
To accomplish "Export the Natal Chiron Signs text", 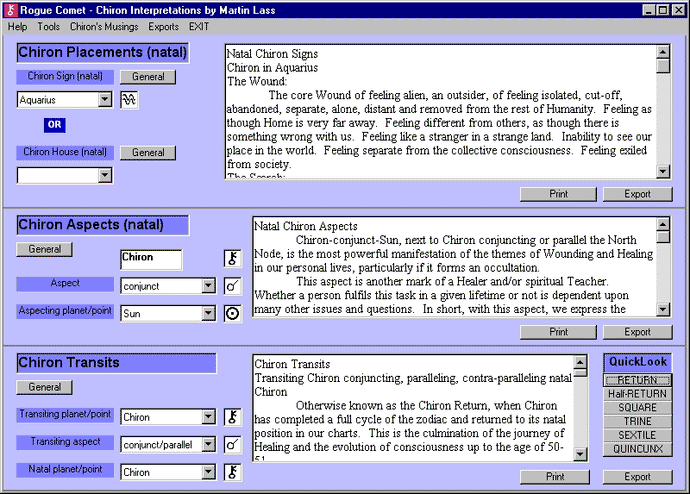I will [637, 194].
